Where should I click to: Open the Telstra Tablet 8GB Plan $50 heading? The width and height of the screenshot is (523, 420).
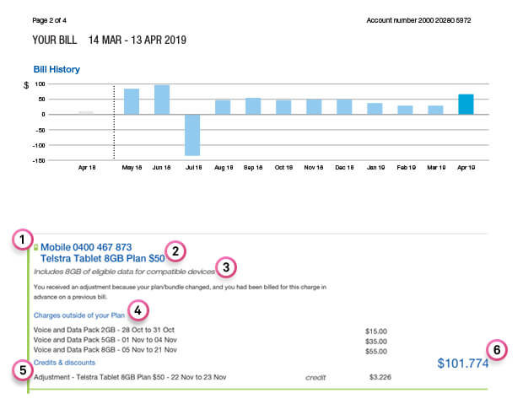103,258
